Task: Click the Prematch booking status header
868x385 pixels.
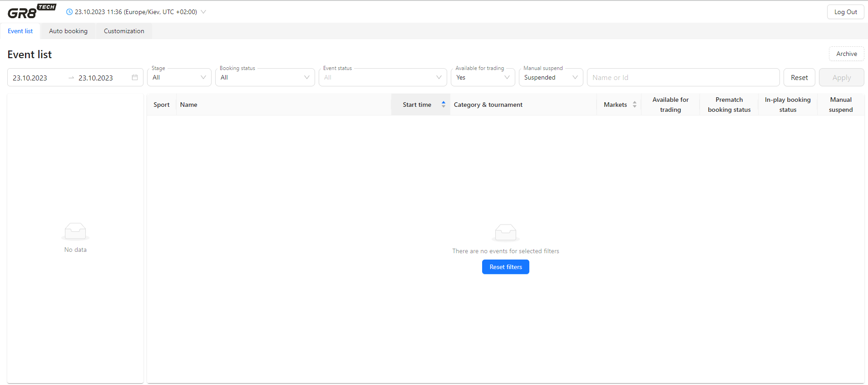Action: pyautogui.click(x=729, y=105)
